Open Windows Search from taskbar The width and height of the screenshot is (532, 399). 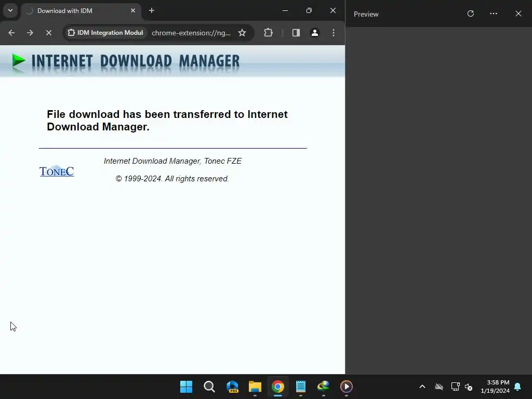(x=209, y=387)
